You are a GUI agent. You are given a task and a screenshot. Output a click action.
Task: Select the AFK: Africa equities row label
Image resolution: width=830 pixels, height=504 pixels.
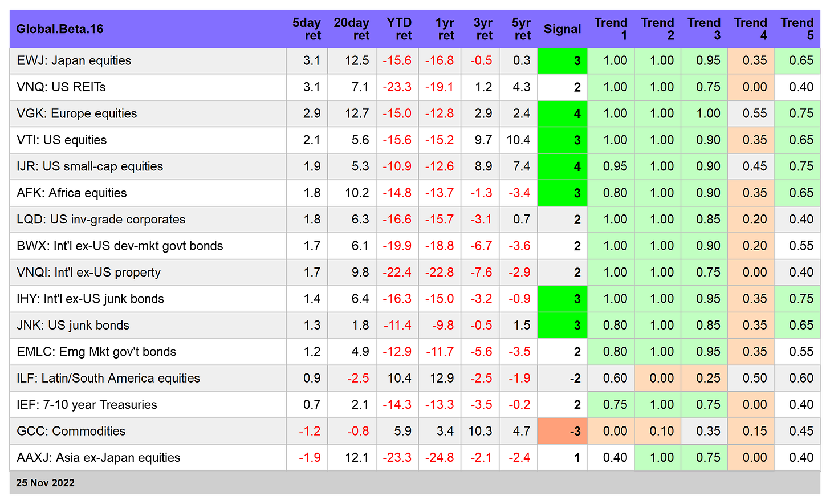(72, 193)
